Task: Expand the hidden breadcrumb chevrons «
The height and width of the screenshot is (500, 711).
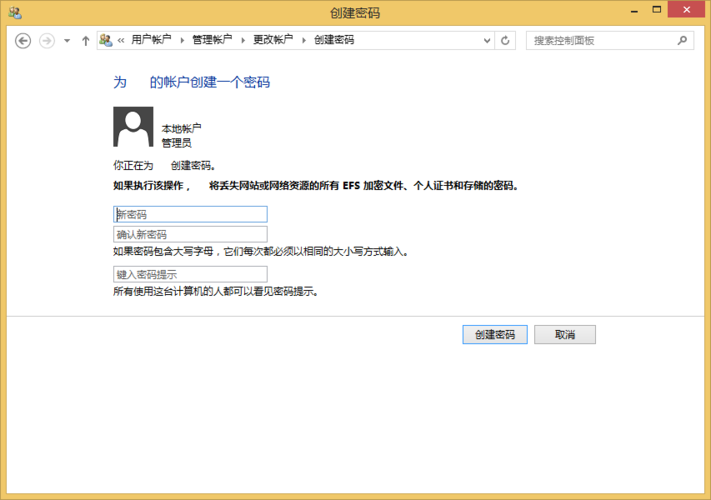Action: (121, 40)
